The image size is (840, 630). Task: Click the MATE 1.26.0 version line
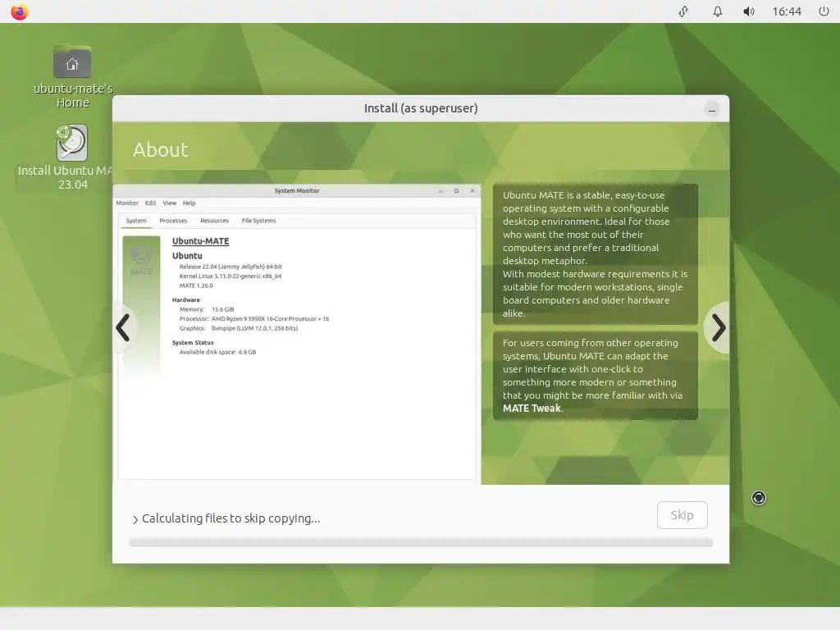click(x=196, y=285)
